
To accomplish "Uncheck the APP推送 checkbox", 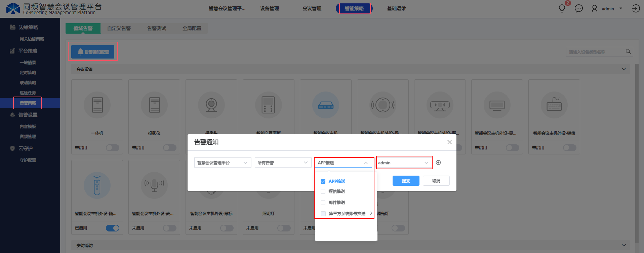I will point(323,181).
